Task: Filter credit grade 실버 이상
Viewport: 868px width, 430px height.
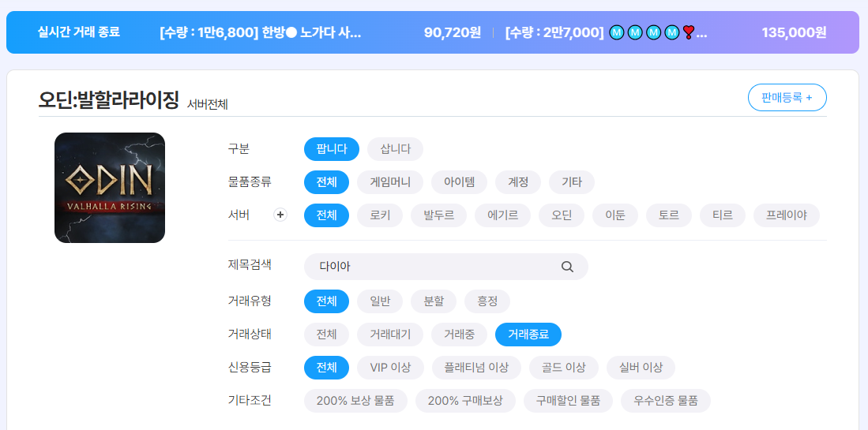Action: point(641,368)
